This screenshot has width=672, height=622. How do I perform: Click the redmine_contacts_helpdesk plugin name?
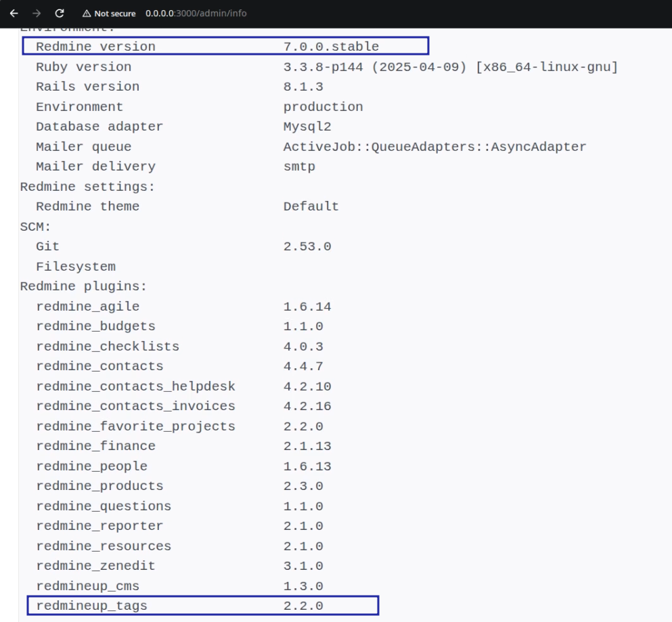[135, 386]
